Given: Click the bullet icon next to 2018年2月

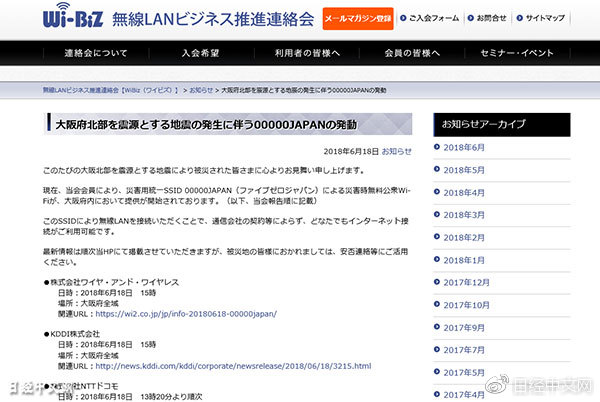Looking at the screenshot, I should click(x=437, y=237).
